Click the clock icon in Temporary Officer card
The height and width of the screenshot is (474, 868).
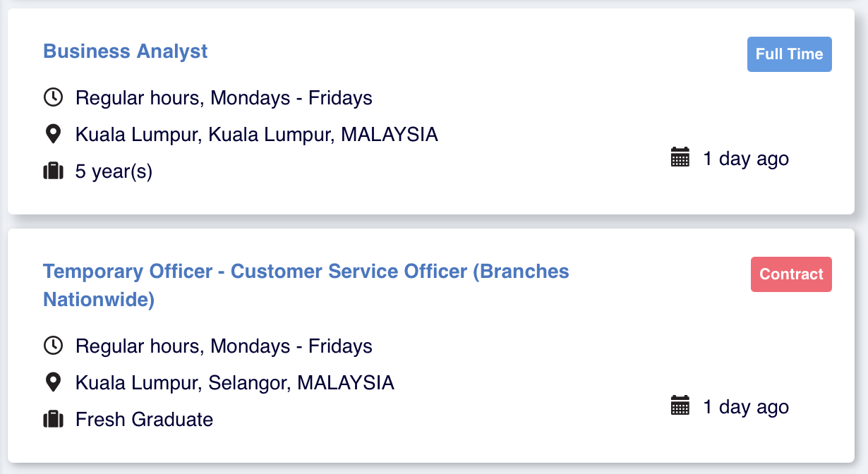click(54, 346)
